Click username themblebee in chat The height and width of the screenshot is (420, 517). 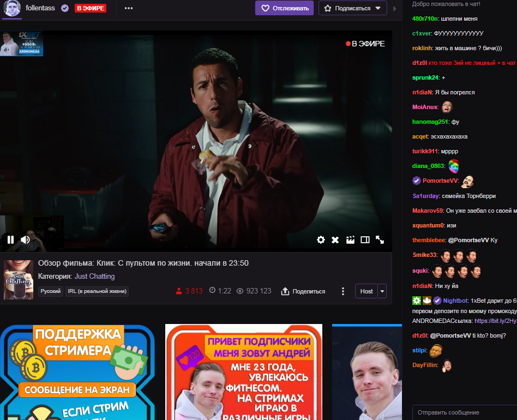[429, 240]
